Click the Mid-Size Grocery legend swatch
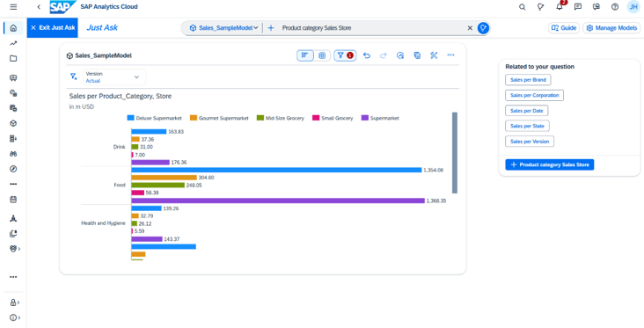The image size is (644, 328). pyautogui.click(x=260, y=118)
